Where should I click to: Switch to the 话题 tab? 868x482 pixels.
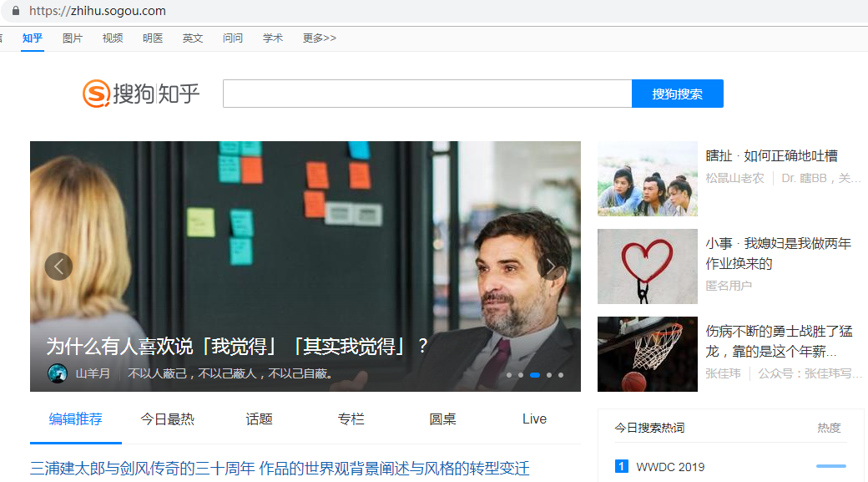pos(259,419)
